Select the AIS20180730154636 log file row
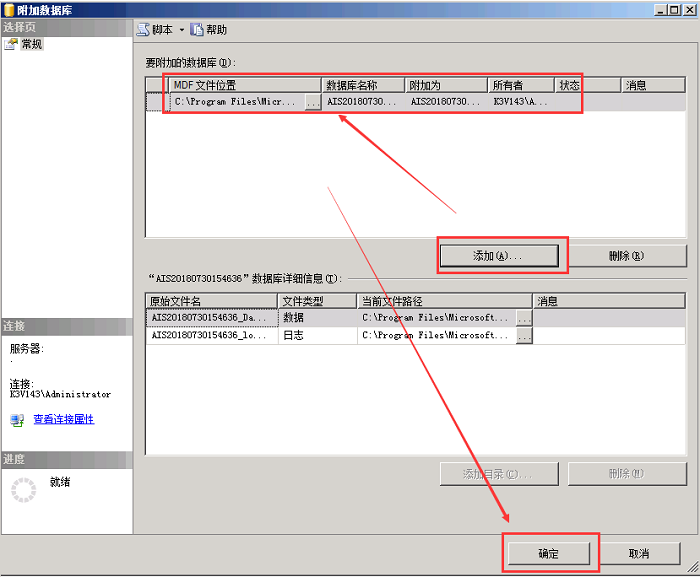Screen dimensions: 700x577 click(x=210, y=336)
